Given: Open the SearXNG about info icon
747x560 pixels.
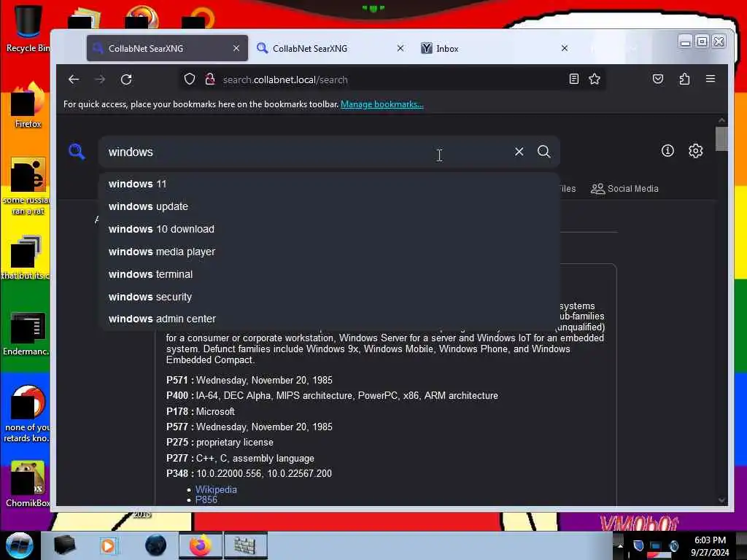Looking at the screenshot, I should point(667,151).
